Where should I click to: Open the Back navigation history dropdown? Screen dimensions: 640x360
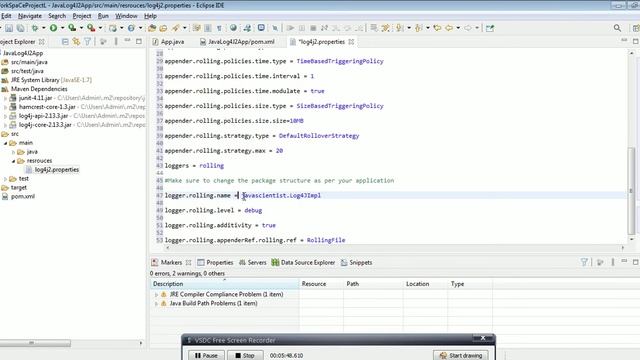point(458,28)
